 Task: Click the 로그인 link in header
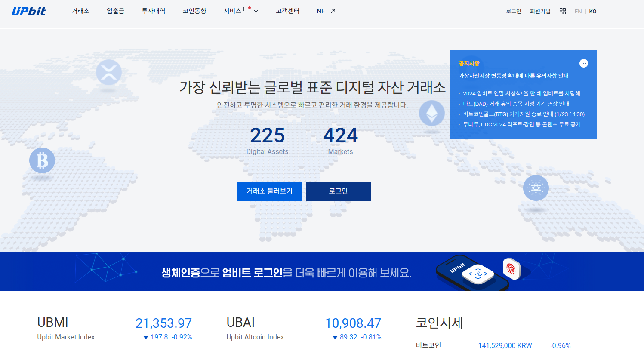pos(514,11)
